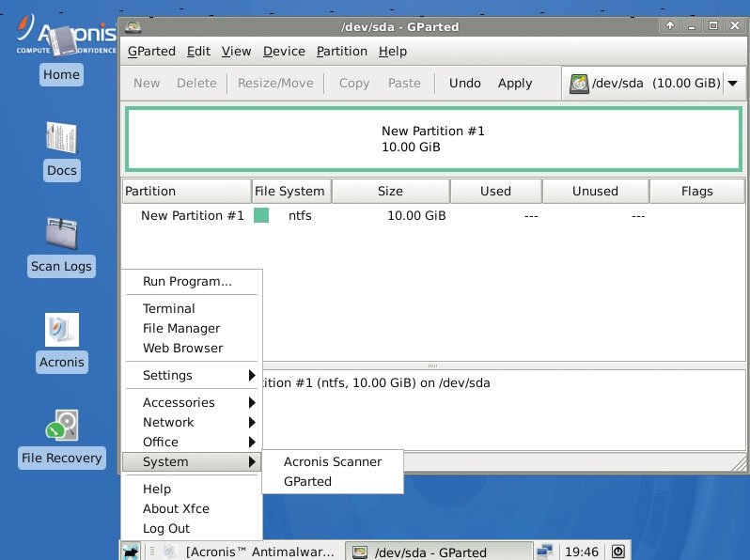750x560 pixels.
Task: Click the pending operation text in the bottom pane
Action: click(377, 383)
